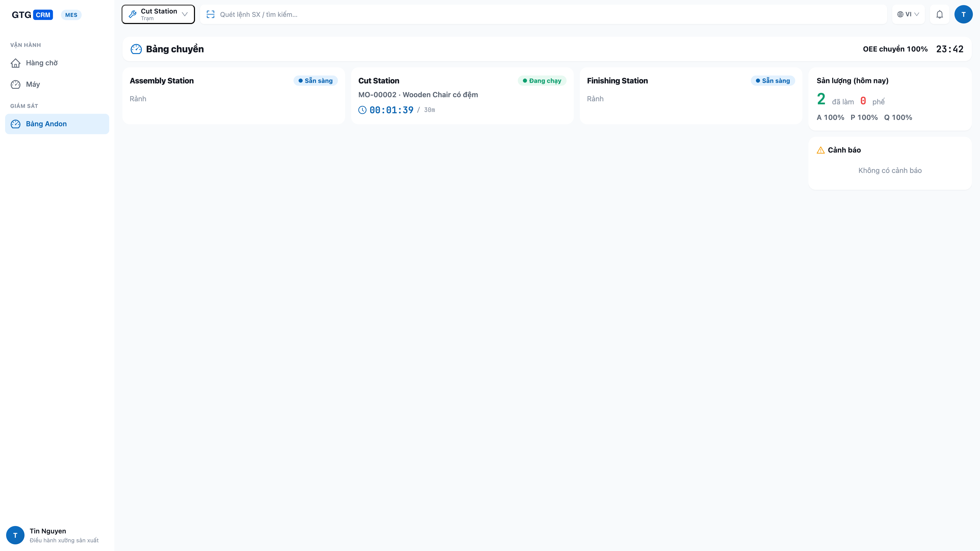Open the Cut Station selector dropdown
980x551 pixels.
[158, 15]
